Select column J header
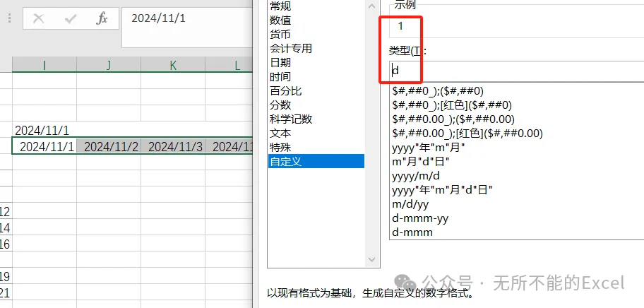 pyautogui.click(x=109, y=65)
